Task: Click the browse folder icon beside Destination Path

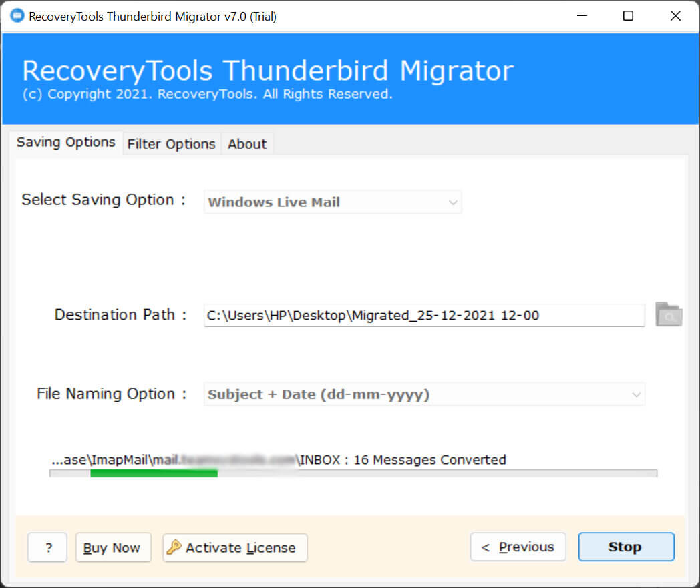Action: tap(669, 314)
